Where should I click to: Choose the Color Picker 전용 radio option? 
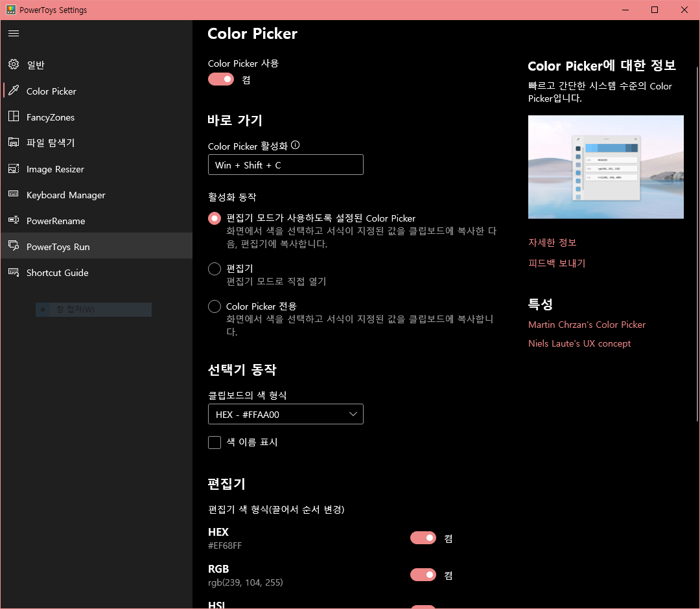[215, 306]
